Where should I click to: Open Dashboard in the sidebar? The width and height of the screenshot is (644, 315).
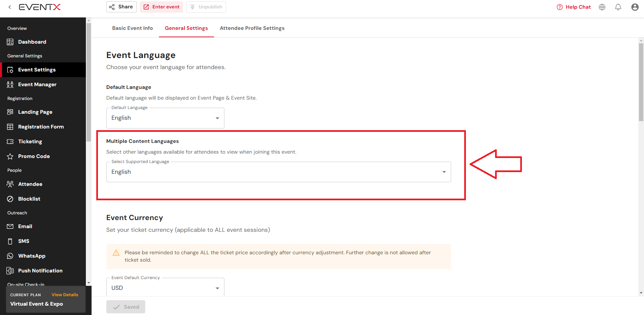[43, 42]
